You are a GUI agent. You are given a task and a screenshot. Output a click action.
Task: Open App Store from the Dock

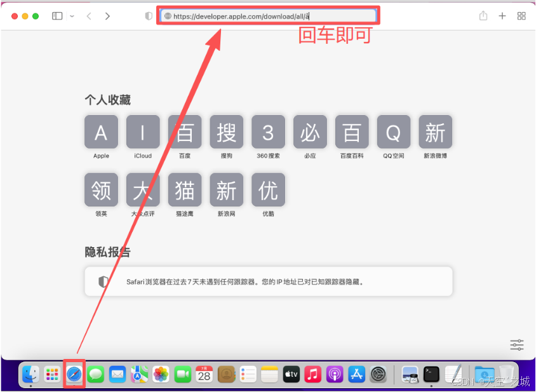click(x=356, y=374)
